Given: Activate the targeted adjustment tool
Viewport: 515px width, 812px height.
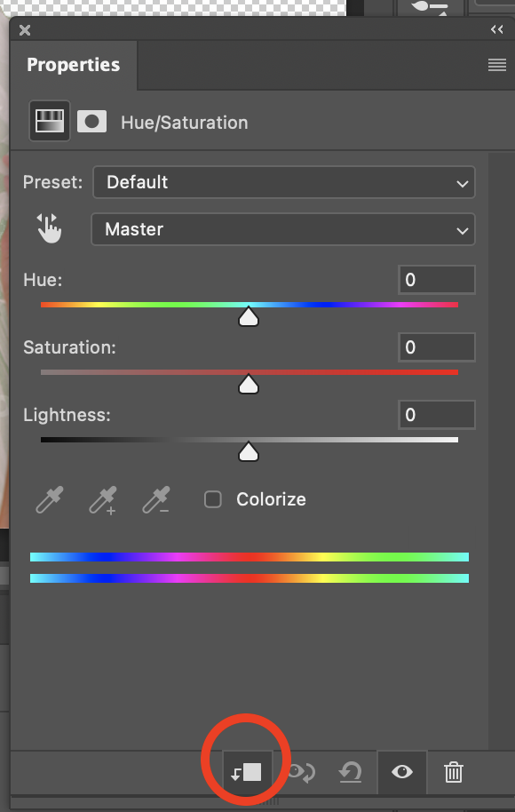Looking at the screenshot, I should click(x=50, y=228).
